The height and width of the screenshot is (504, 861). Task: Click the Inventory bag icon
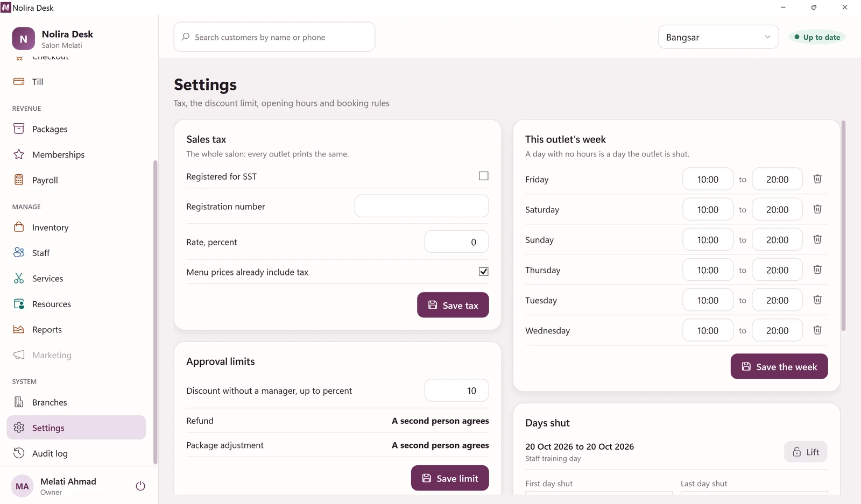pyautogui.click(x=19, y=227)
